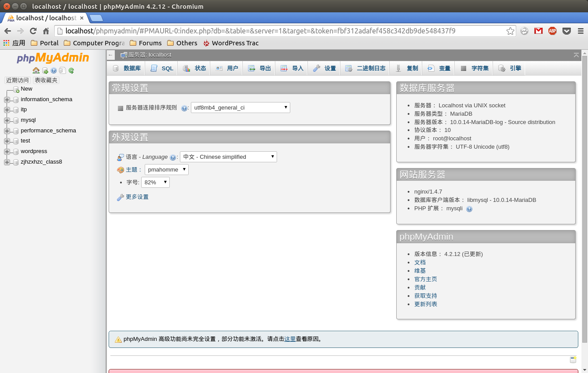Open the 应用 apps shortcut
Image resolution: width=588 pixels, height=373 pixels.
click(14, 43)
